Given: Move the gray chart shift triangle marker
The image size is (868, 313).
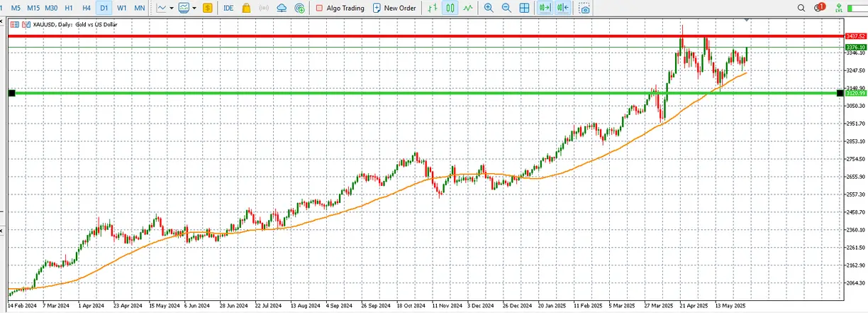Looking at the screenshot, I should [x=746, y=20].
